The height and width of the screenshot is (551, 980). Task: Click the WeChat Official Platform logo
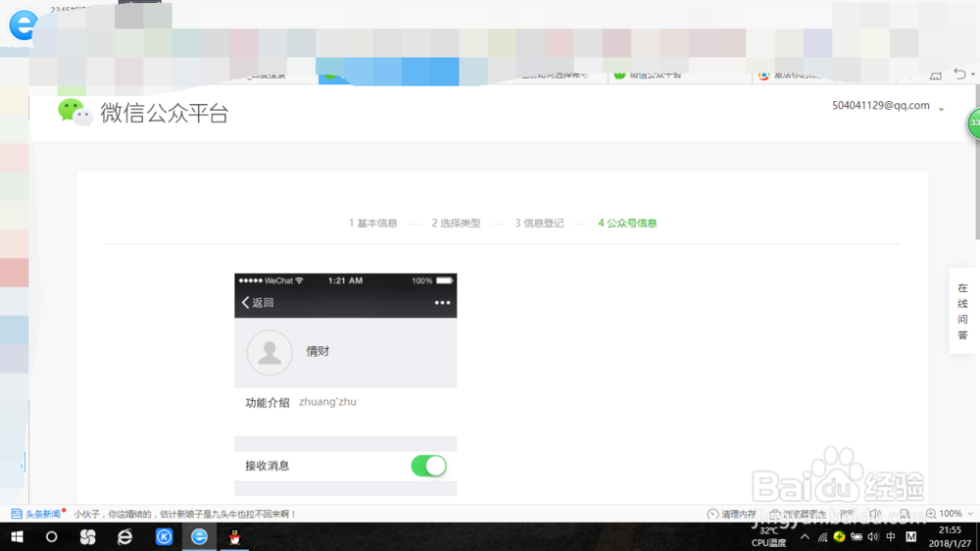(x=143, y=113)
